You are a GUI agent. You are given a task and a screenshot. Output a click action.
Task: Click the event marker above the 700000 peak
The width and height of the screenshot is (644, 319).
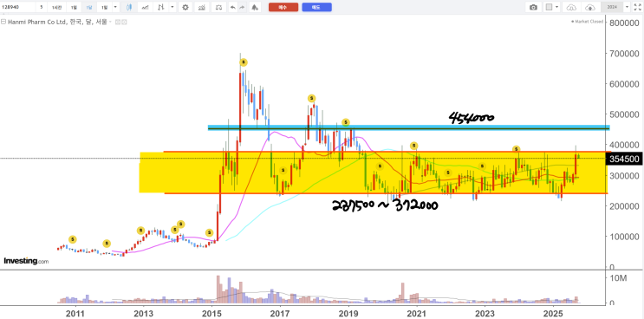tap(244, 62)
